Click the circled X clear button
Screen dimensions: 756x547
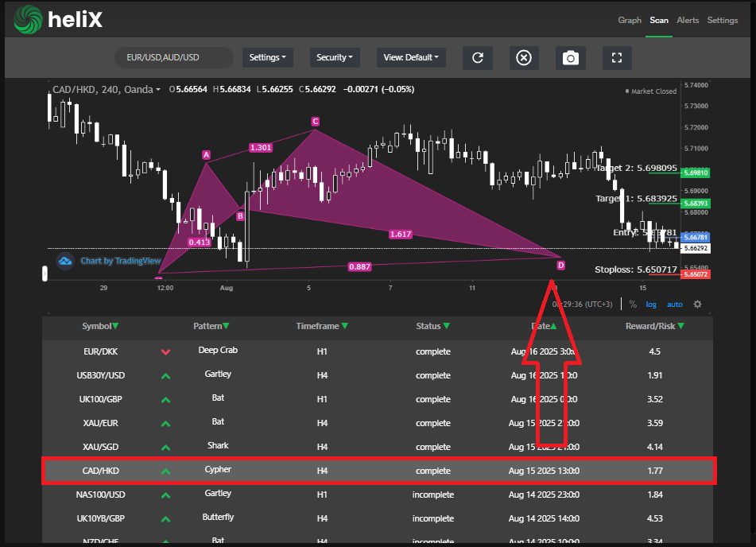523,57
